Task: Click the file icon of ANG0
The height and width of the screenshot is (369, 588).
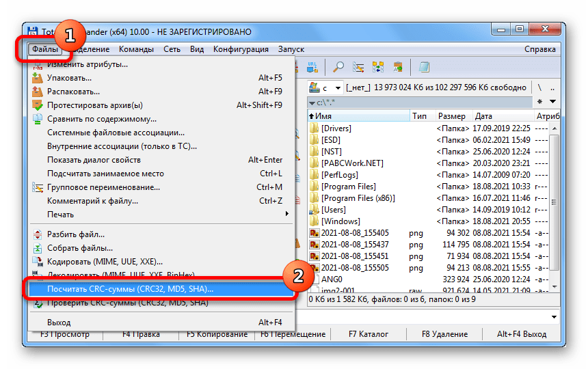Action: [315, 279]
